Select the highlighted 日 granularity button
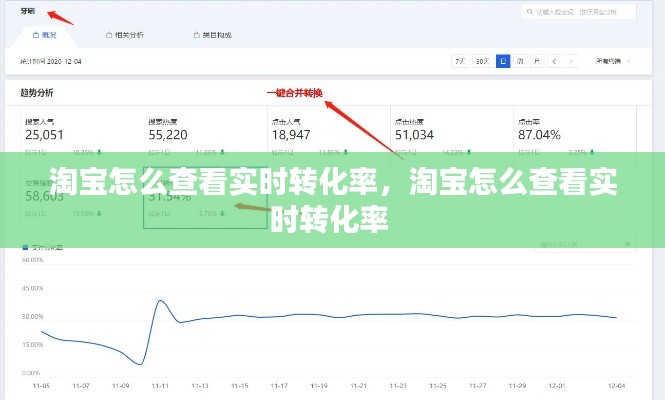665x400 pixels. point(503,61)
